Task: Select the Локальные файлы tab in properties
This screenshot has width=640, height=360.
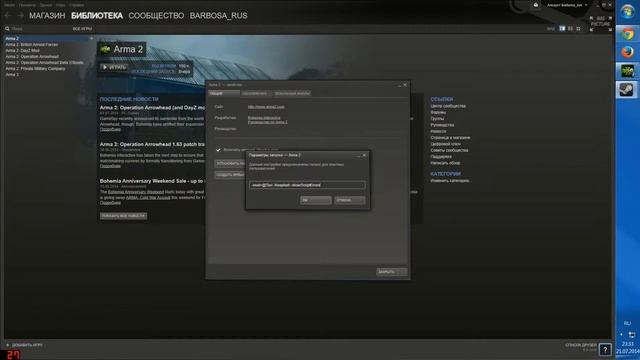Action: click(292, 93)
